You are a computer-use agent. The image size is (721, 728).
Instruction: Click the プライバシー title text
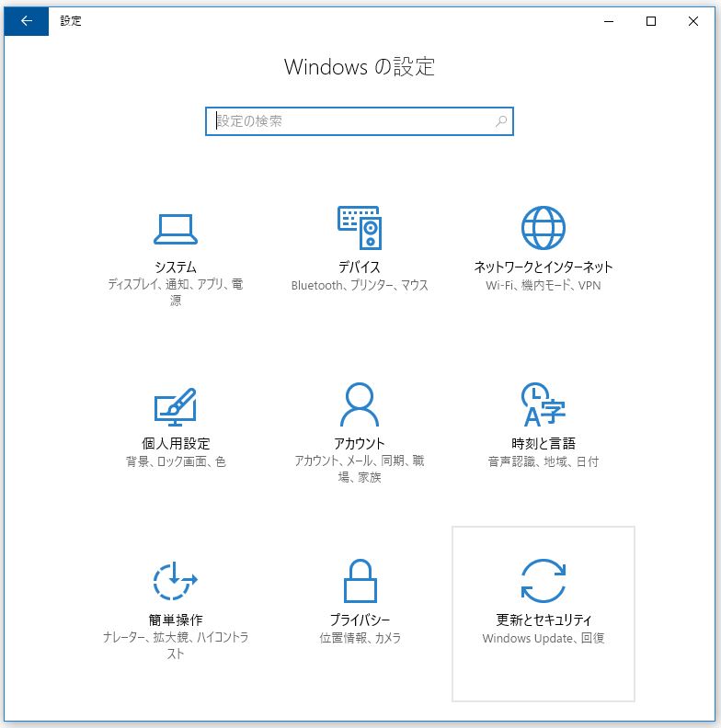click(360, 620)
